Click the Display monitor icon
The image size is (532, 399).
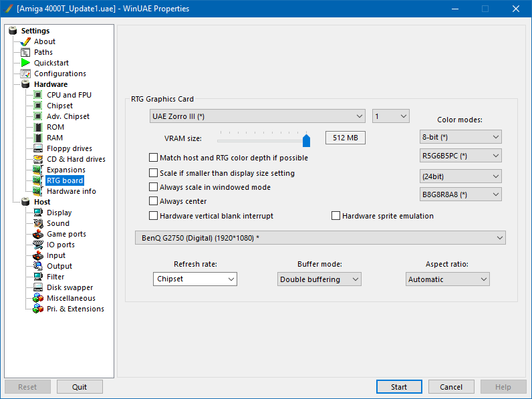point(38,213)
